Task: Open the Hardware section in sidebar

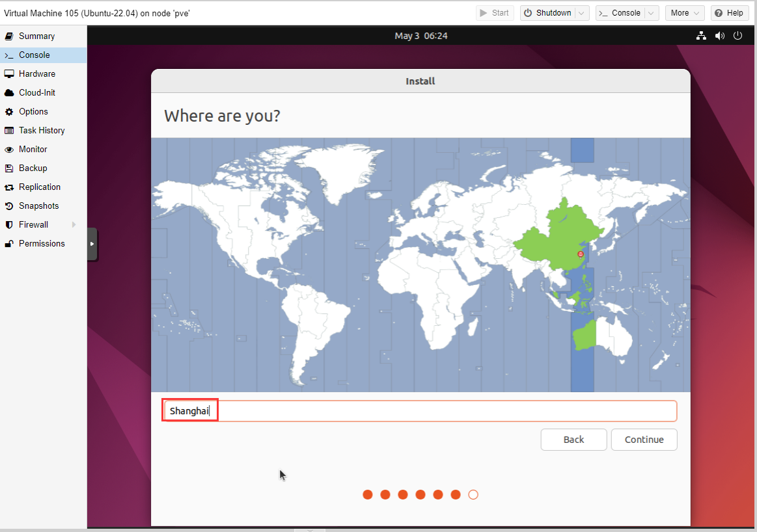Action: [x=36, y=74]
